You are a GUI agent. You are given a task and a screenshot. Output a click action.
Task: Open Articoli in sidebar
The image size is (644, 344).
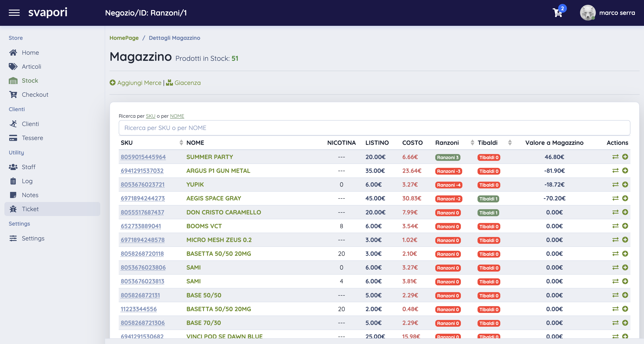(x=31, y=67)
